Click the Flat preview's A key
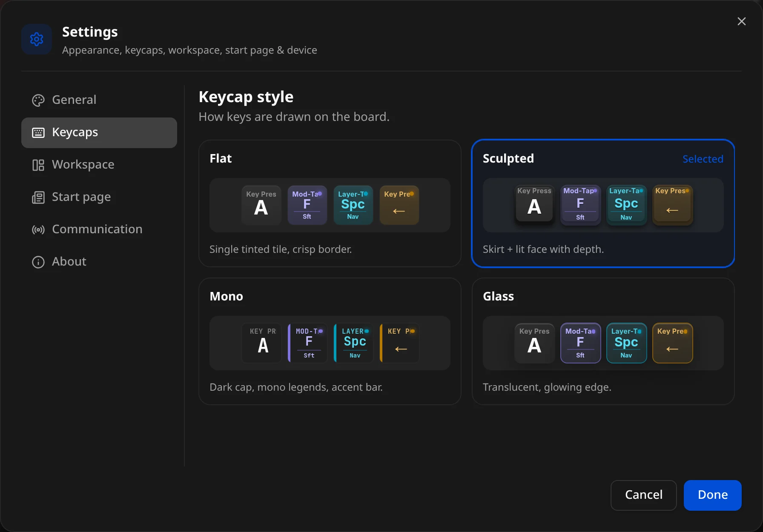 coord(261,205)
